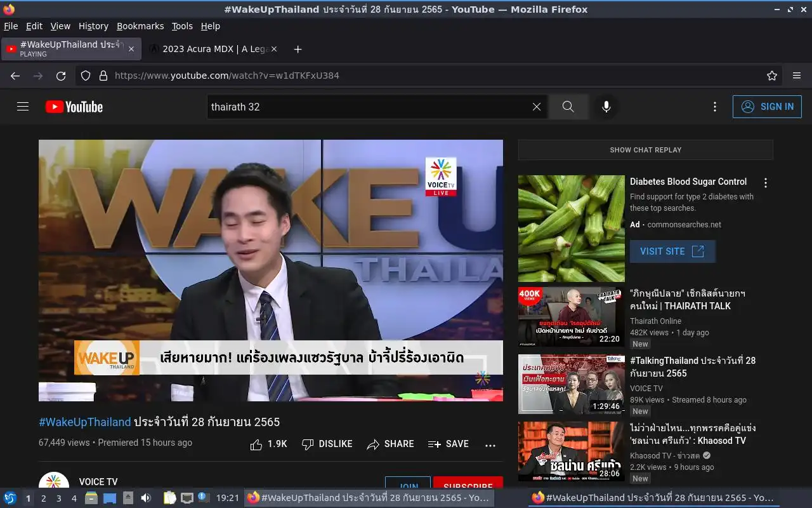Open the #TalkingThailand 1:29:46 video thumbnail
812x508 pixels.
click(572, 384)
